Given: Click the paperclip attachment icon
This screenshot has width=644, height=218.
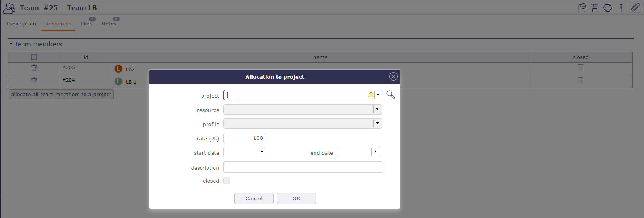Looking at the screenshot, I should [x=635, y=7].
